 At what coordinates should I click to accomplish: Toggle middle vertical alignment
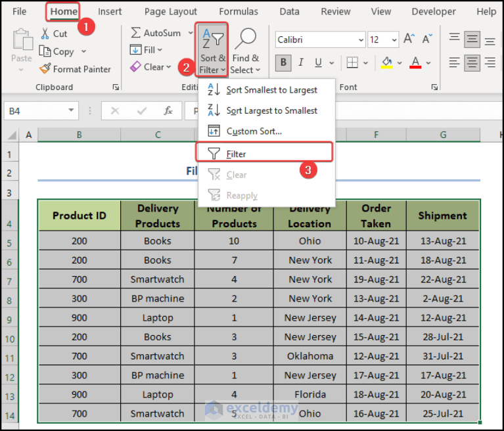coord(472,39)
